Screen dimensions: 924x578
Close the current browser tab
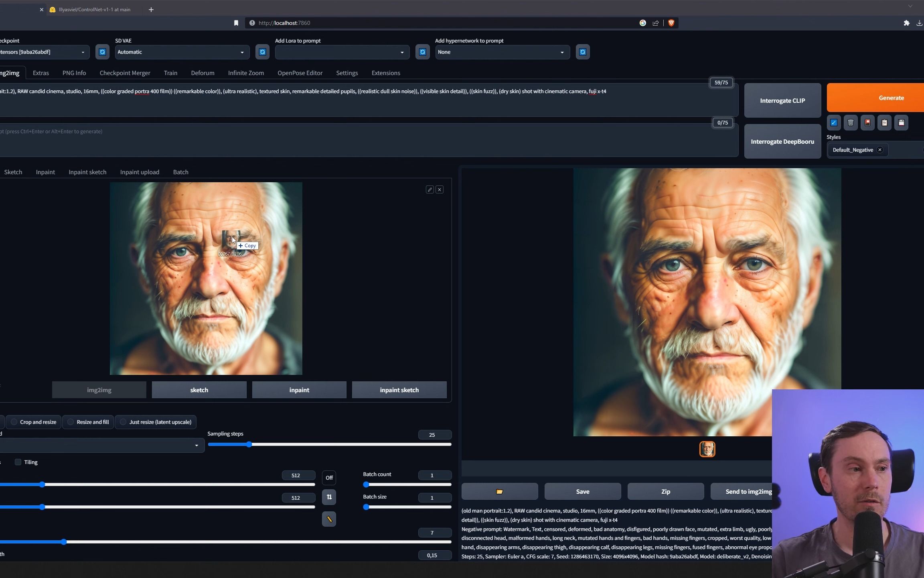coord(41,10)
